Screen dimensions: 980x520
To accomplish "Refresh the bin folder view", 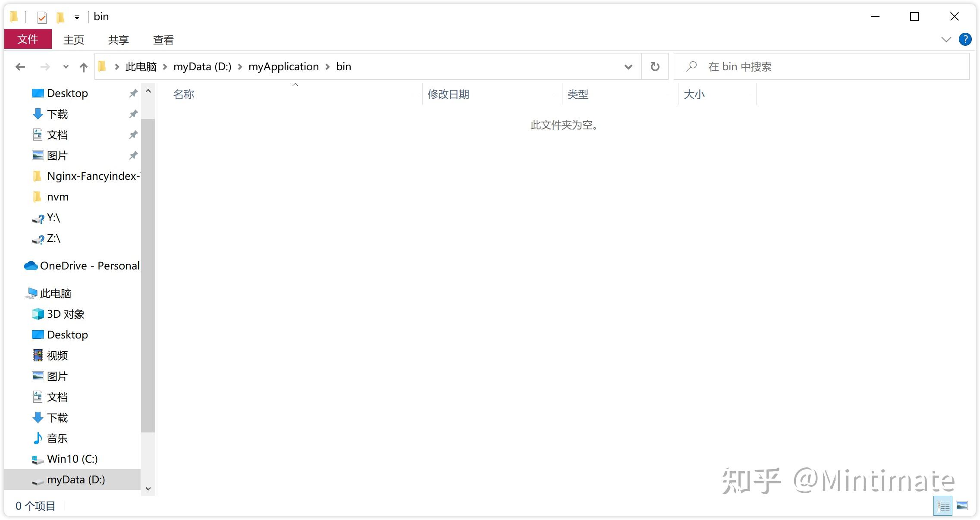I will (x=655, y=67).
